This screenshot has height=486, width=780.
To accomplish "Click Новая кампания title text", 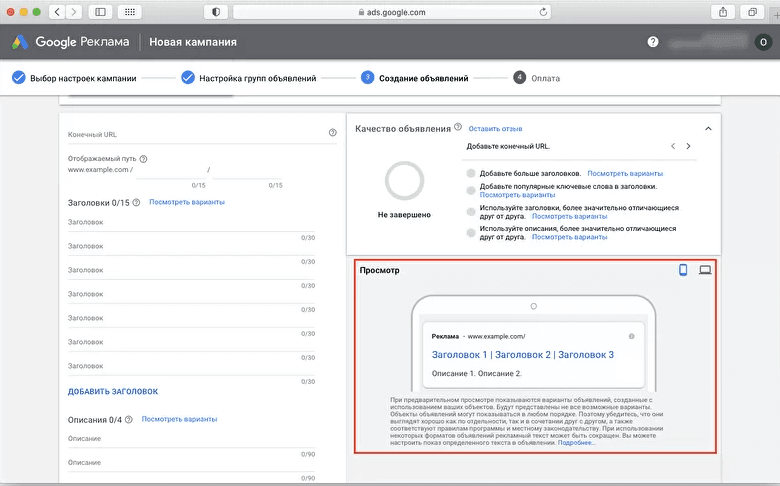I will pyautogui.click(x=193, y=42).
